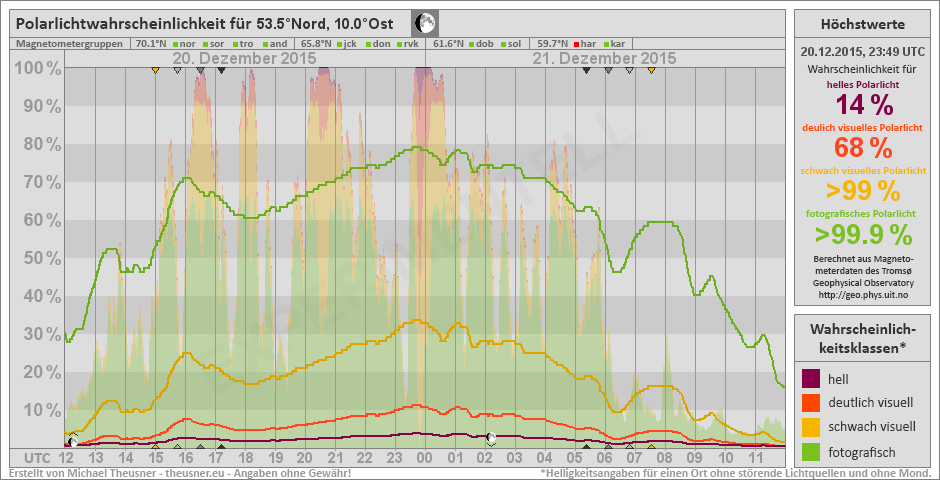Click the moon marker at 02 UTC
940x480 pixels.
491,437
